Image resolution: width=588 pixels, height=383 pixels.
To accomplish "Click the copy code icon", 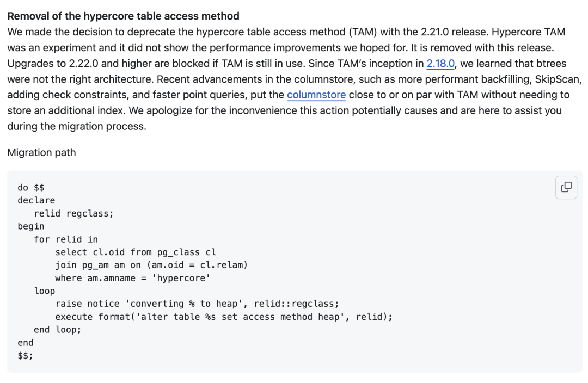I will point(566,187).
